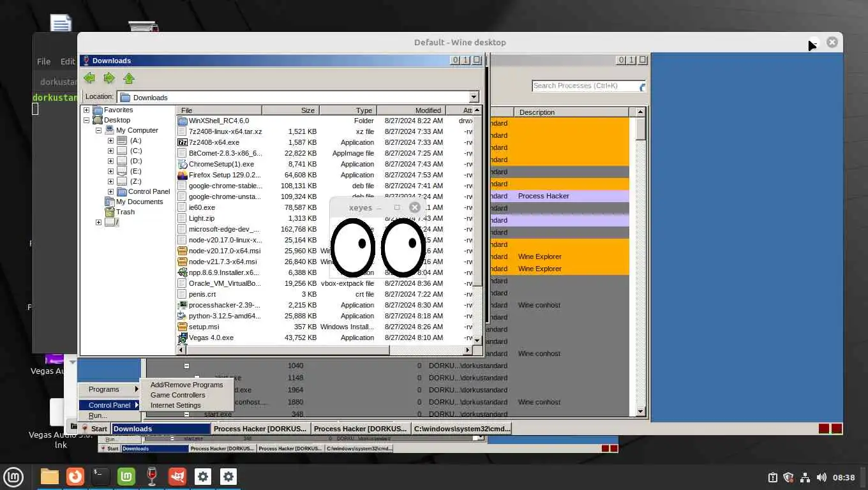Select the Light.zip file
Viewport: 868px width, 490px height.
tap(201, 218)
